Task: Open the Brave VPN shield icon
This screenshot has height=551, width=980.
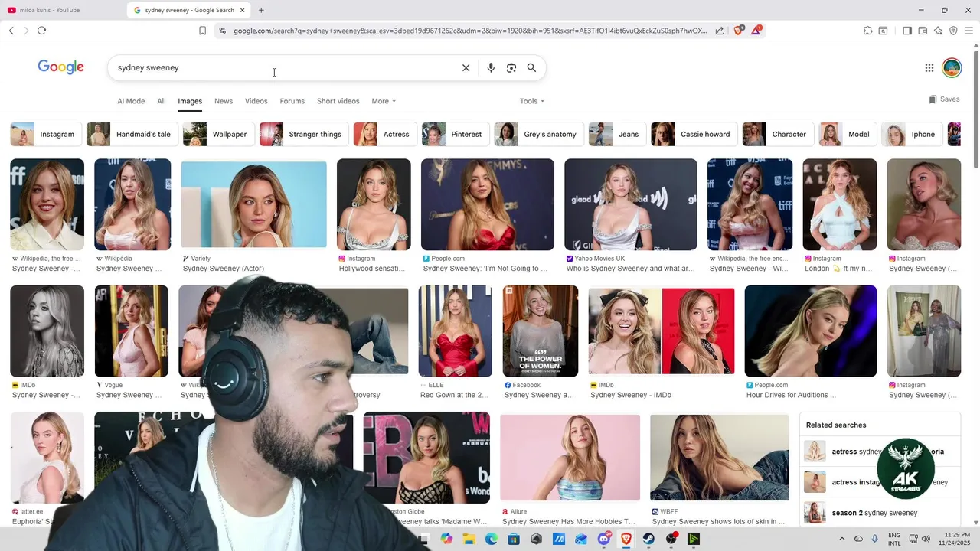Action: (953, 31)
